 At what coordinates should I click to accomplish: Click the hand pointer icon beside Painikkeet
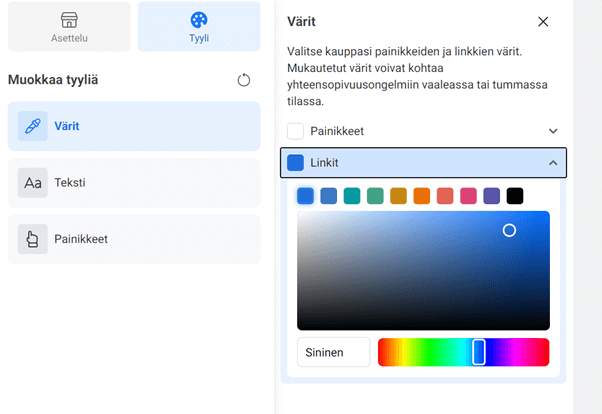[33, 239]
